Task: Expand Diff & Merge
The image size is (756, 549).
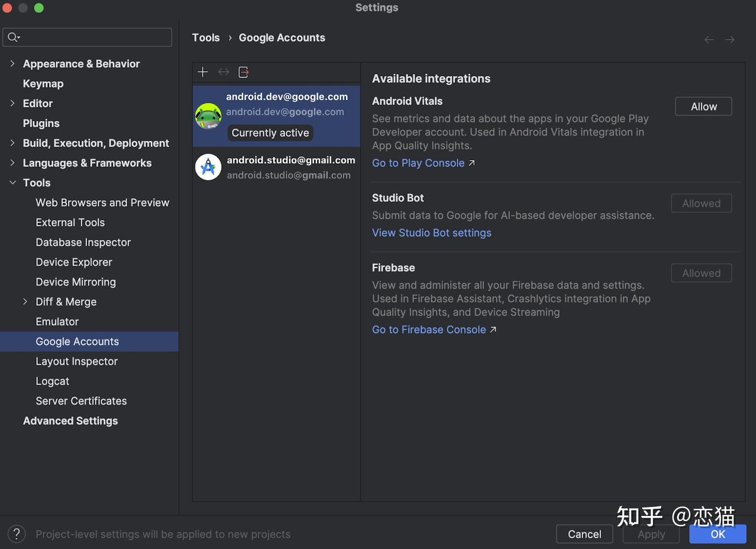Action: coord(25,302)
